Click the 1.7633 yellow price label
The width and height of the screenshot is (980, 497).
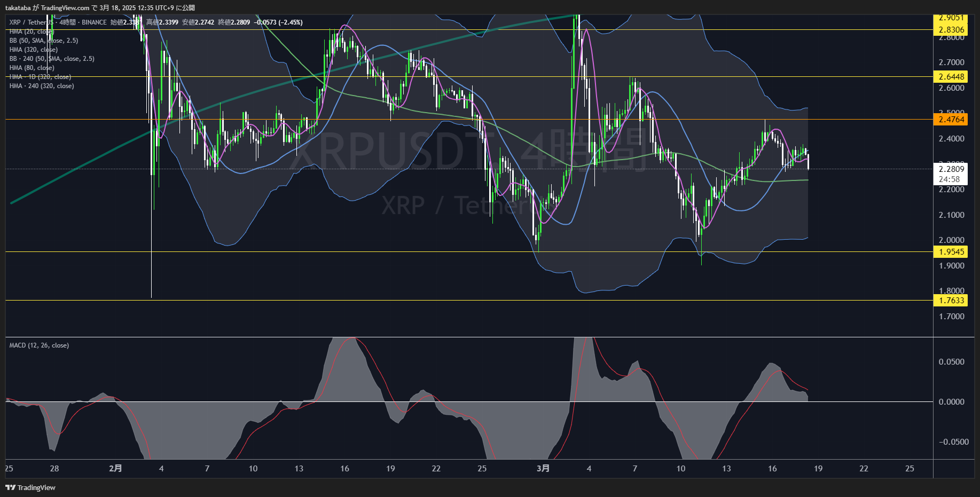click(951, 301)
